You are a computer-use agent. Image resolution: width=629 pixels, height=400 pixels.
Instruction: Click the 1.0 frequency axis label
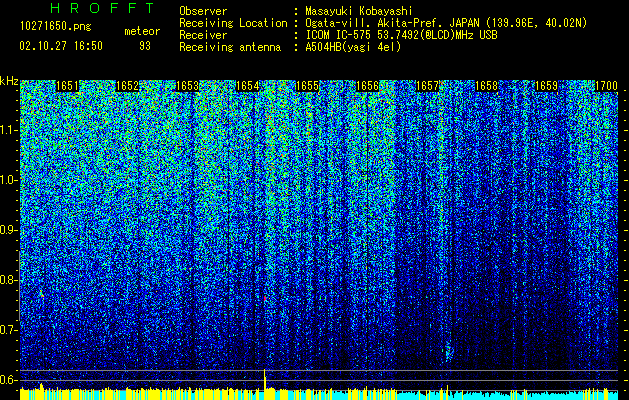click(x=9, y=180)
